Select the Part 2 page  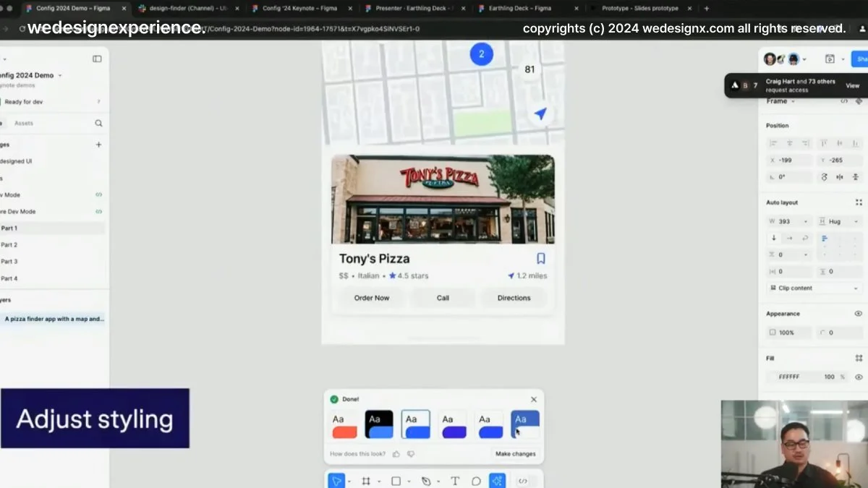tap(51, 245)
